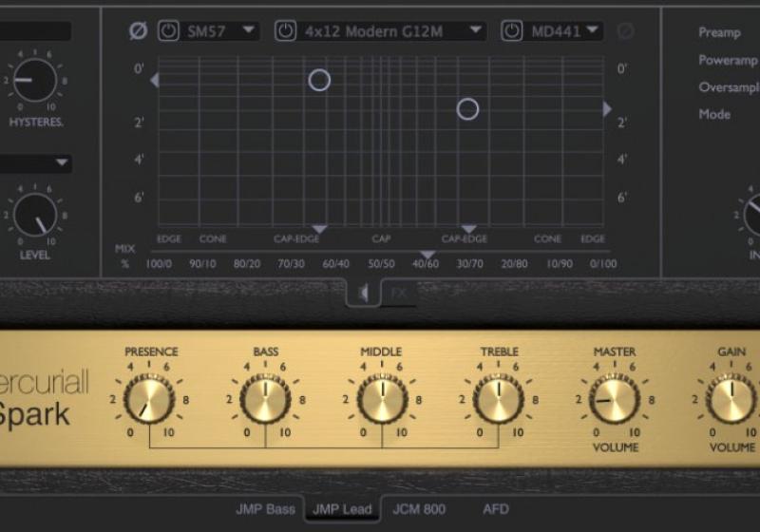
Task: Open the cabinet speaker tab icon
Action: [x=364, y=293]
